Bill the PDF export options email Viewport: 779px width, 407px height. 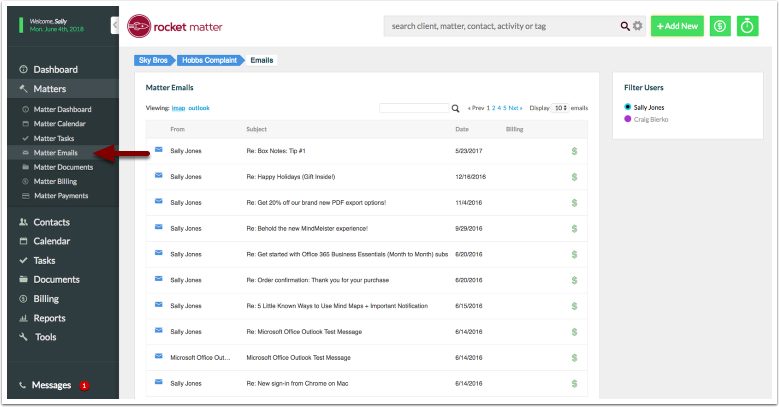click(574, 203)
